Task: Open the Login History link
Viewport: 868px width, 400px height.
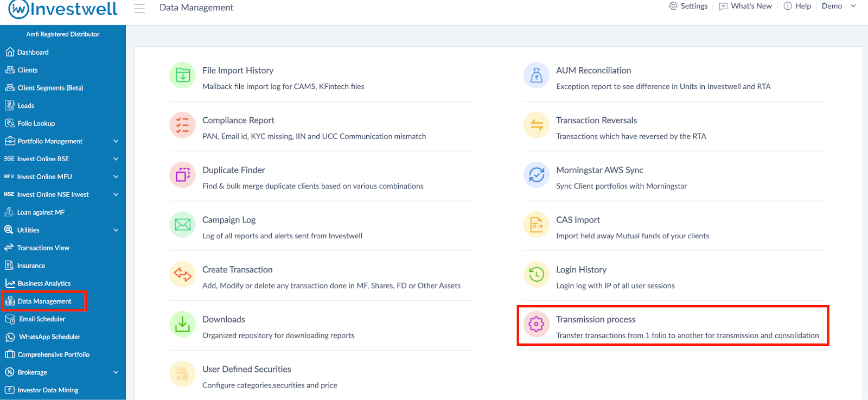Action: point(581,270)
